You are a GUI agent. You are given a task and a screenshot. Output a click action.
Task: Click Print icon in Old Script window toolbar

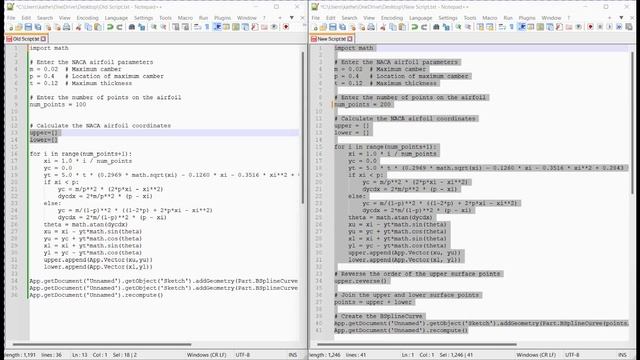click(x=66, y=27)
